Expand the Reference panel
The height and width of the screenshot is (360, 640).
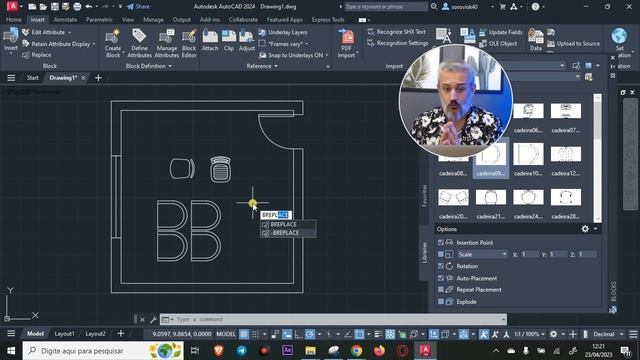262,66
